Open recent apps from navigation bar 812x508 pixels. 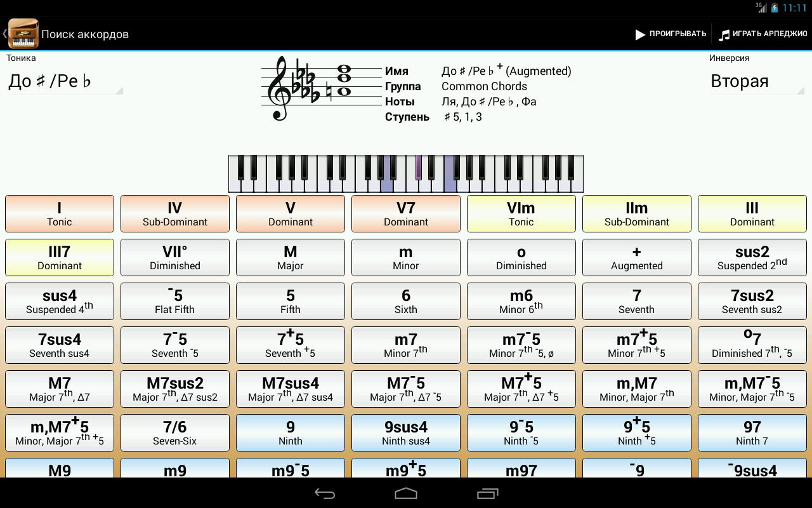tap(487, 493)
